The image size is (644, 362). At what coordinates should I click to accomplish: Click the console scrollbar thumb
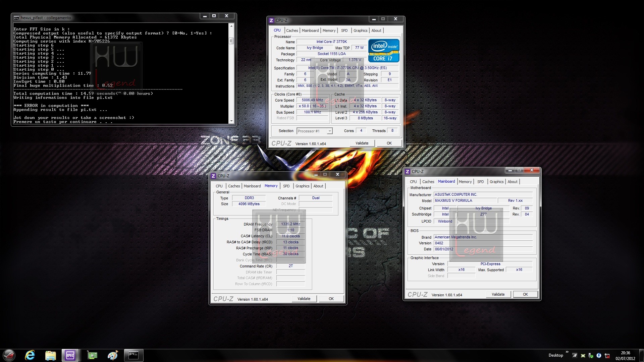click(231, 41)
